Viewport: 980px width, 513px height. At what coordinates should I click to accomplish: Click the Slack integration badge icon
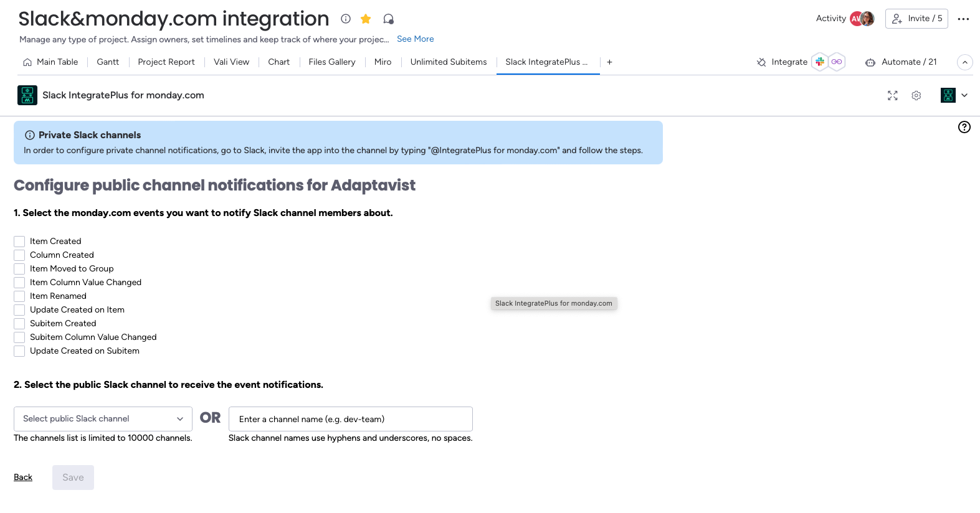820,62
